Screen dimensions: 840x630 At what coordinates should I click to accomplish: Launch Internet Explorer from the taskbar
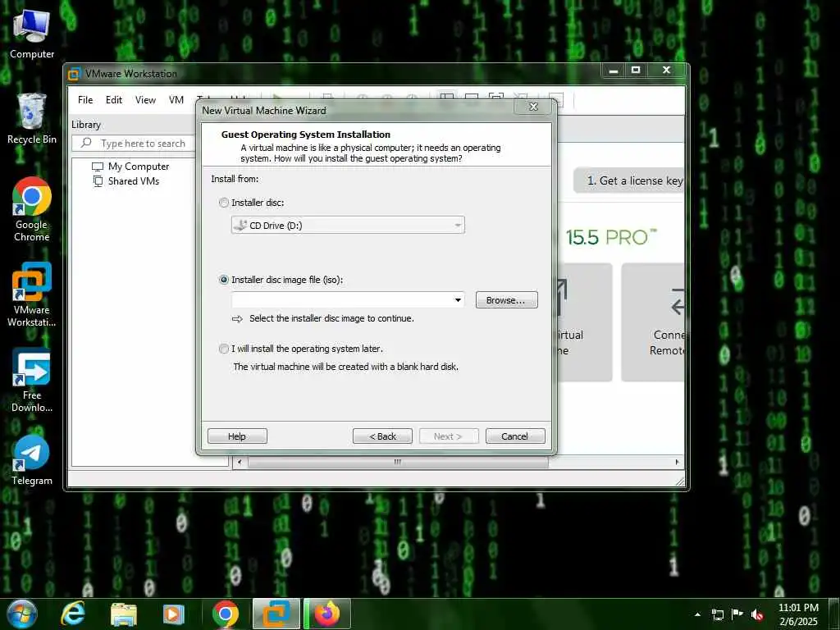(x=73, y=614)
